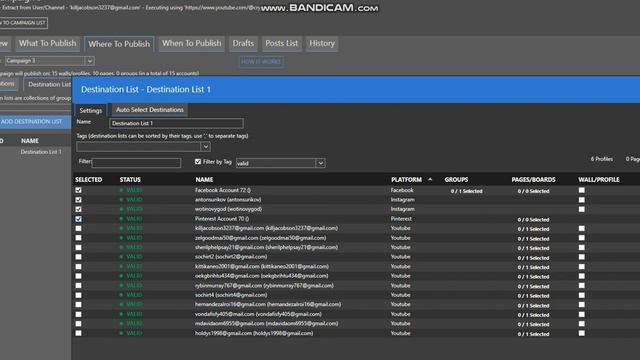Expand the Filter by Tag valid dropdown
The width and height of the screenshot is (640, 360).
pos(320,163)
